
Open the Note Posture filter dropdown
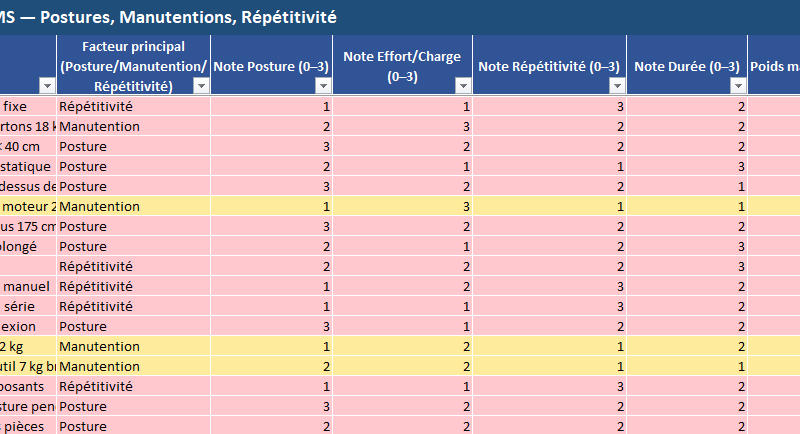pos(322,86)
